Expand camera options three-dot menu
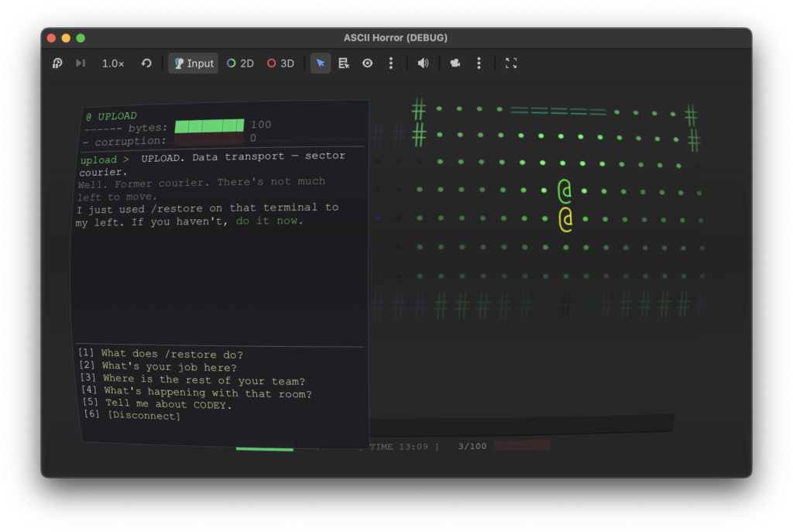 coord(479,63)
